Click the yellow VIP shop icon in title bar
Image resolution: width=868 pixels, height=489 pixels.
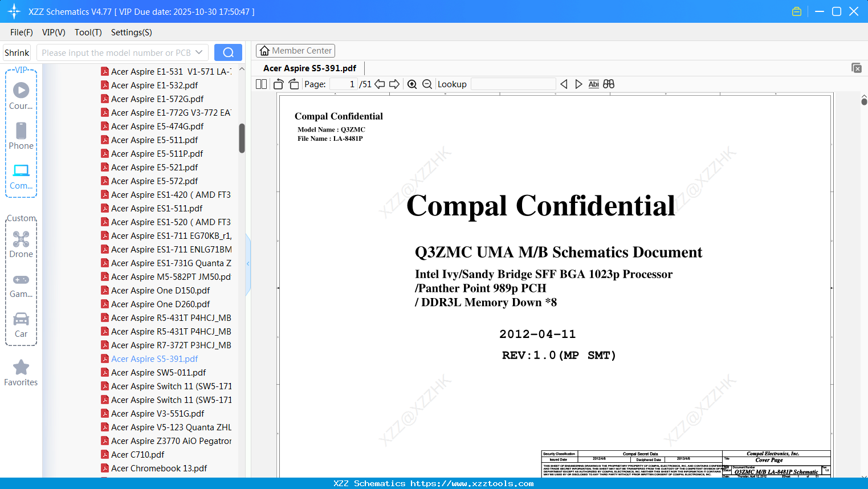pyautogui.click(x=797, y=11)
